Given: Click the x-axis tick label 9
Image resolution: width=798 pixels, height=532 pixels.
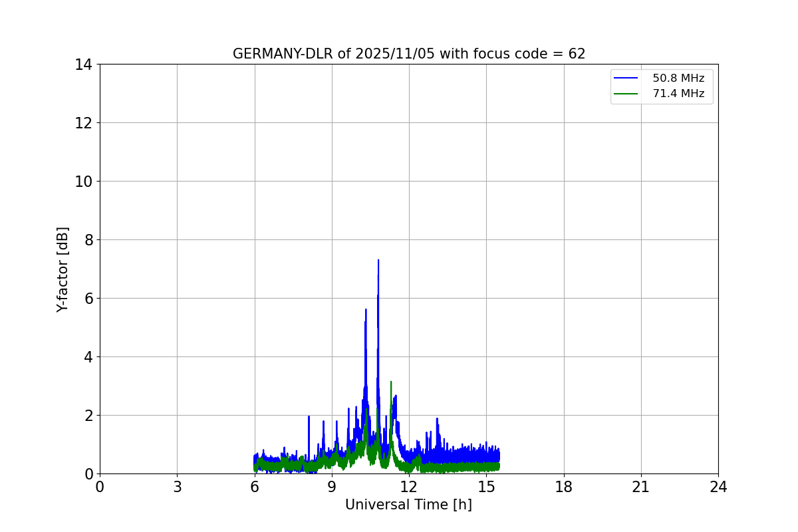Looking at the screenshot, I should [332, 487].
